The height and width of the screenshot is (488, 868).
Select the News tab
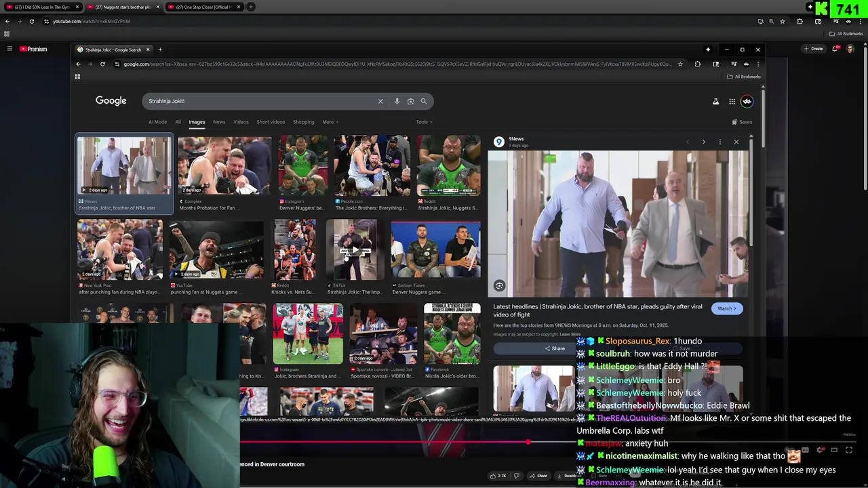219,122
